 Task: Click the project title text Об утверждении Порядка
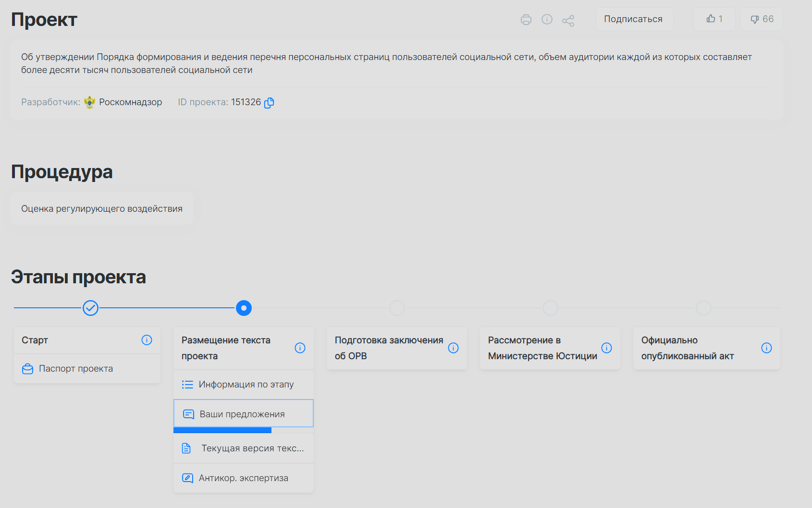click(x=386, y=63)
